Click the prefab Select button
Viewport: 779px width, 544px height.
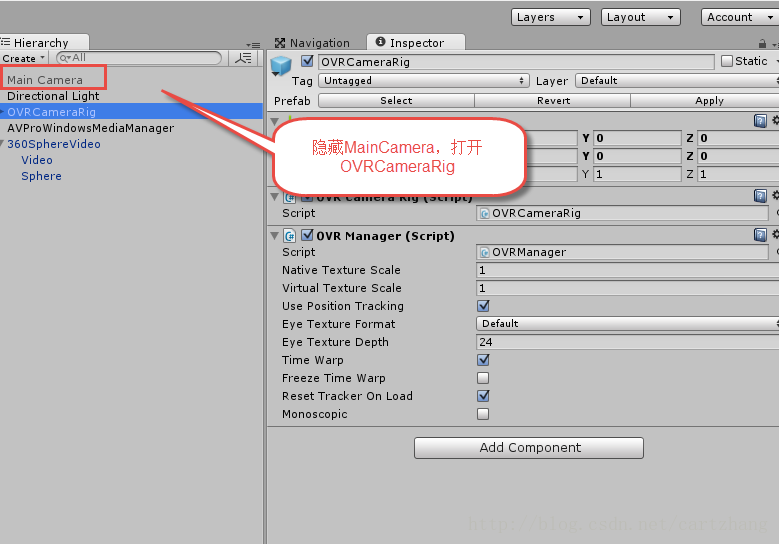tap(396, 100)
